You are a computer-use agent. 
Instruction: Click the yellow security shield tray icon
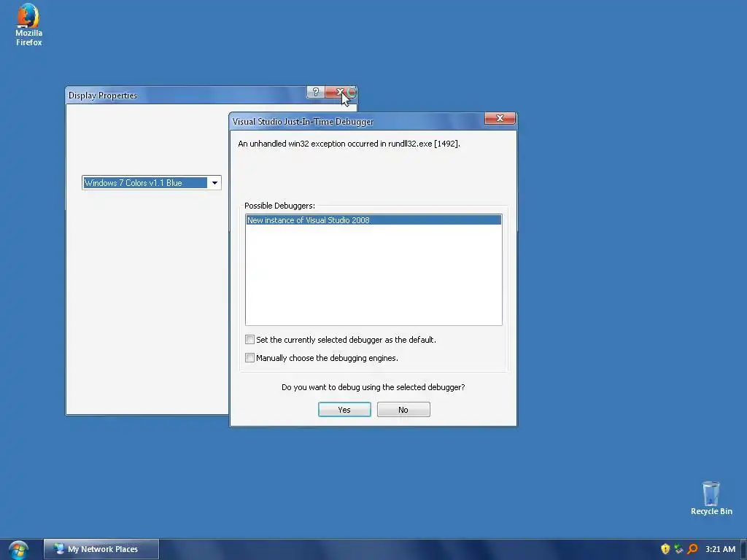tap(665, 549)
